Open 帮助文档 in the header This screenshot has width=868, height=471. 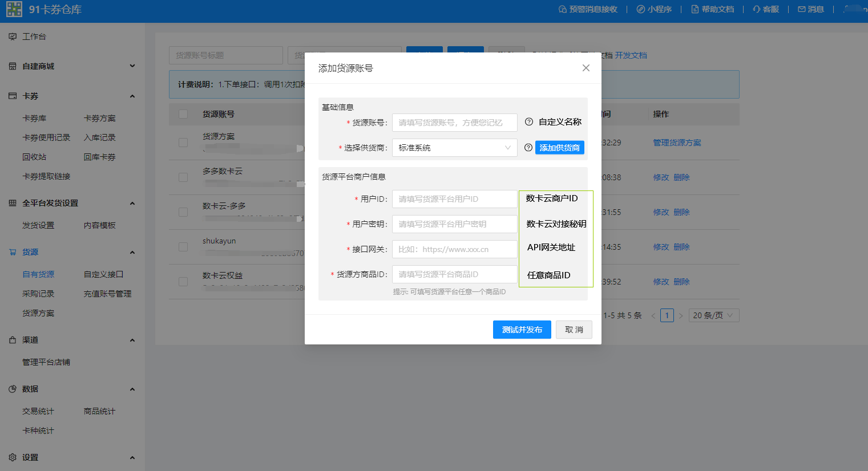click(x=712, y=9)
